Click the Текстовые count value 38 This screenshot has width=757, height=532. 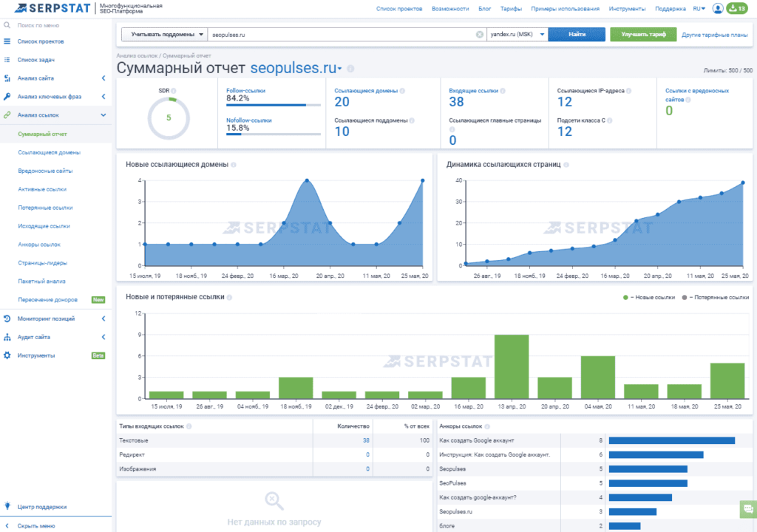click(366, 440)
